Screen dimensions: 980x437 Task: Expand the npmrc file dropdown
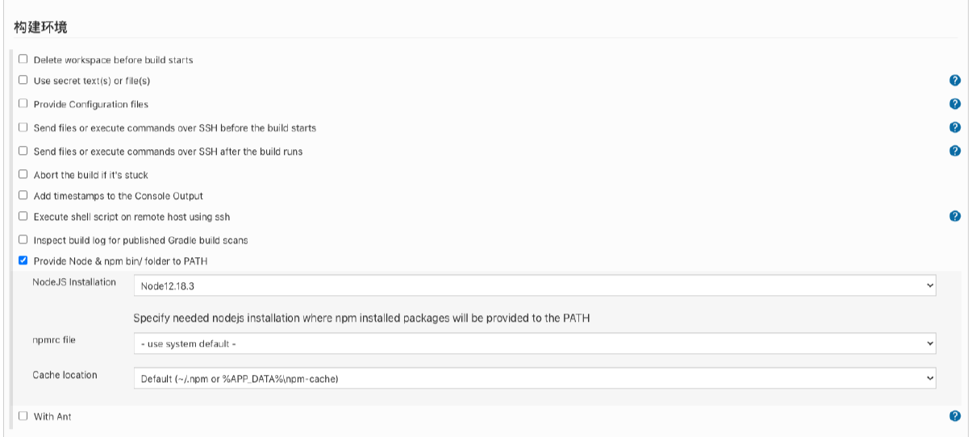tap(535, 343)
